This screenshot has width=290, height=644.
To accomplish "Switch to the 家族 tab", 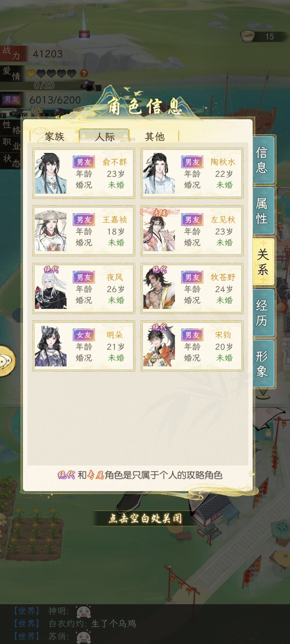I will pos(55,137).
